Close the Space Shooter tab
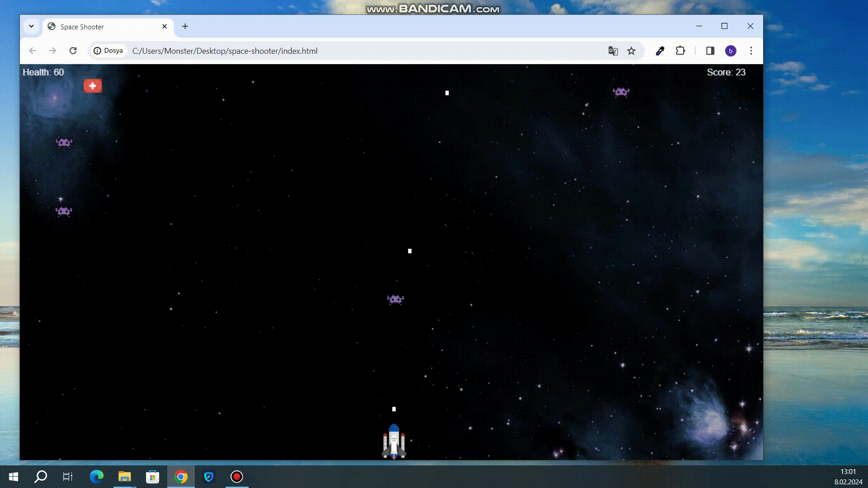Viewport: 868px width, 488px height. [x=165, y=26]
